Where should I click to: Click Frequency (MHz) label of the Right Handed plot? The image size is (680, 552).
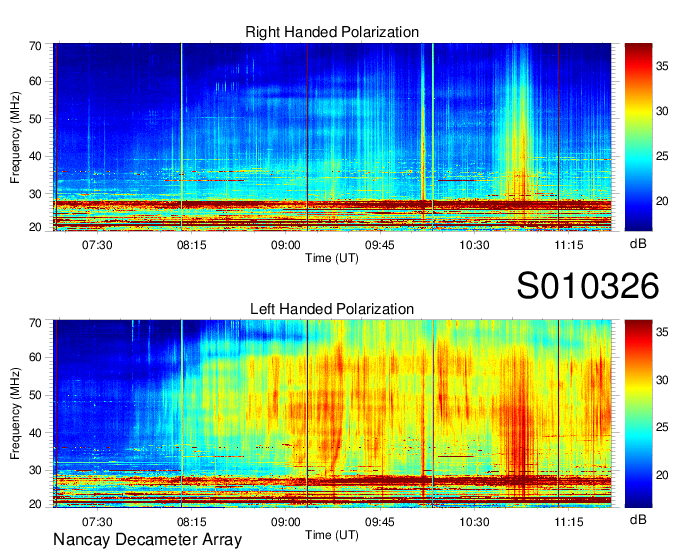click(15, 137)
